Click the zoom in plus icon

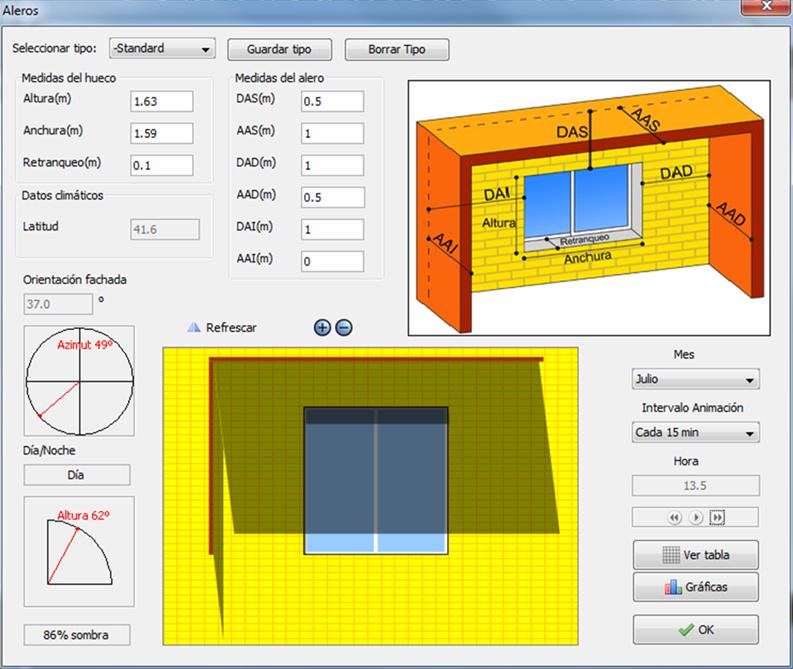point(322,327)
